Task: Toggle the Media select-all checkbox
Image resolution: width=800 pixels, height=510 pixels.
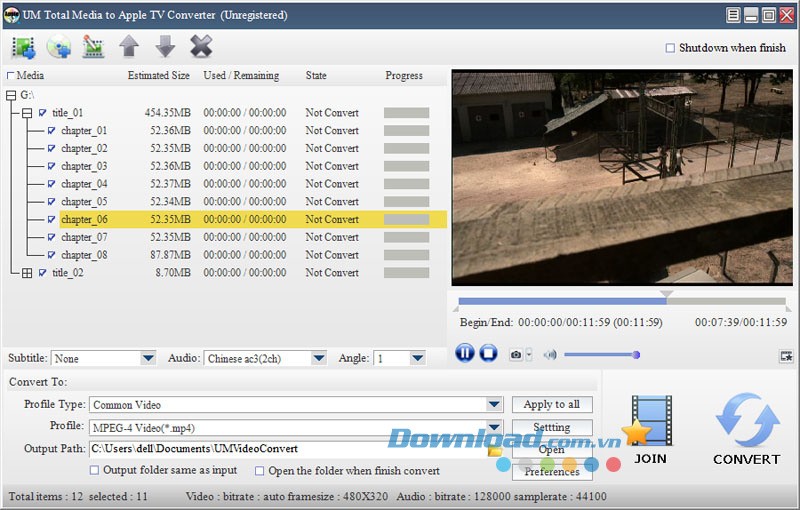Action: click(10, 75)
